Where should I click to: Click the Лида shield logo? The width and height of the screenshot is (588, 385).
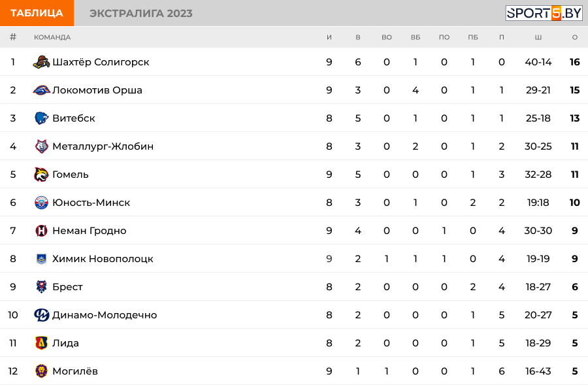click(x=41, y=343)
